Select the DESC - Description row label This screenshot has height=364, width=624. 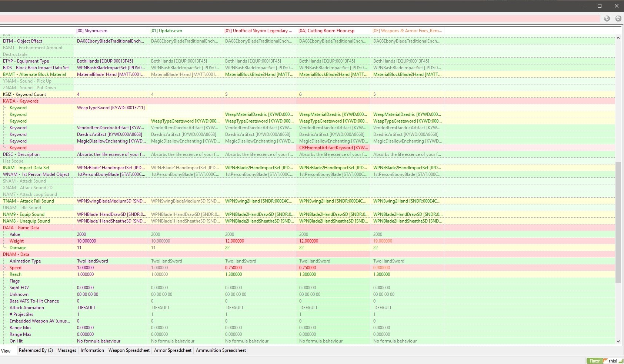coord(21,154)
